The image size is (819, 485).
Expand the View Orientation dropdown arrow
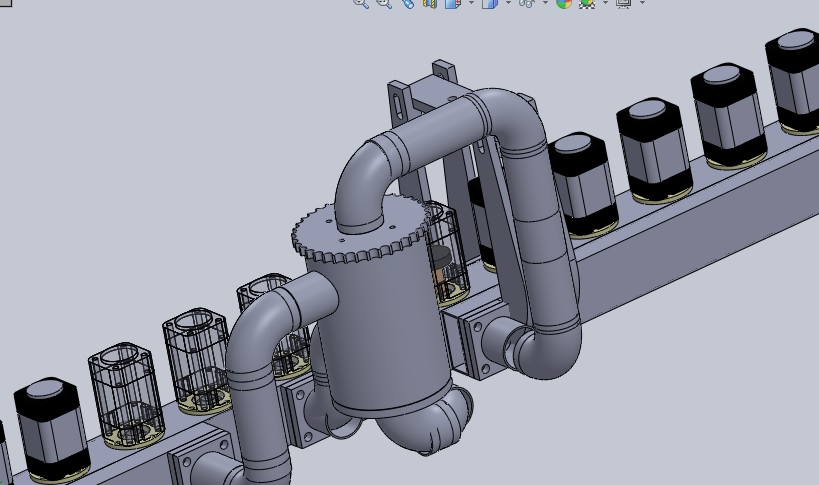pos(471,3)
